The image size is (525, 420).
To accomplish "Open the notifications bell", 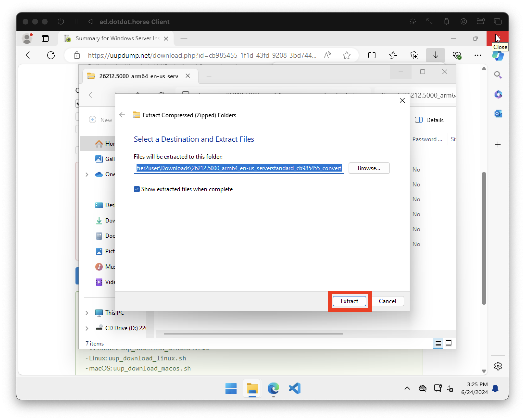I will pos(495,389).
